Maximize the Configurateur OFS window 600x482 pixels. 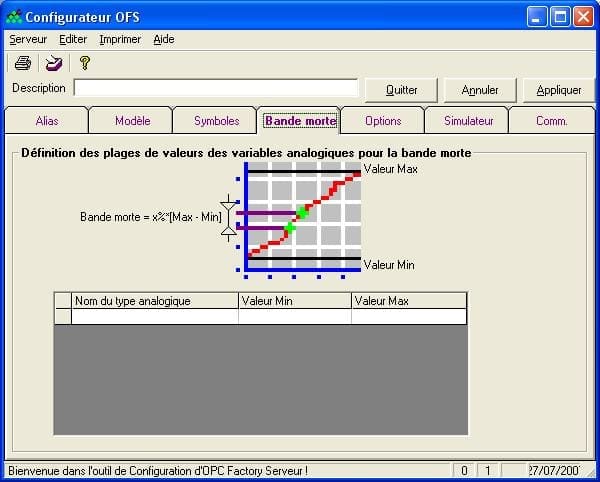click(560, 17)
